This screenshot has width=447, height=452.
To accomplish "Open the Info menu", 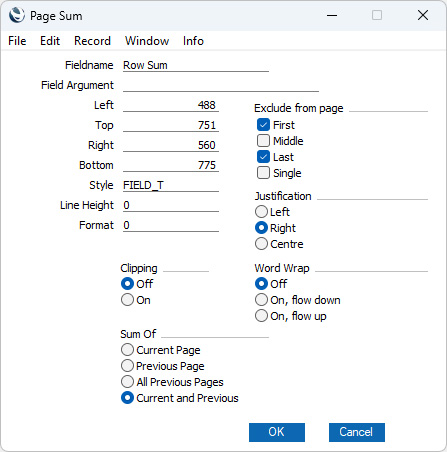I will tap(193, 41).
